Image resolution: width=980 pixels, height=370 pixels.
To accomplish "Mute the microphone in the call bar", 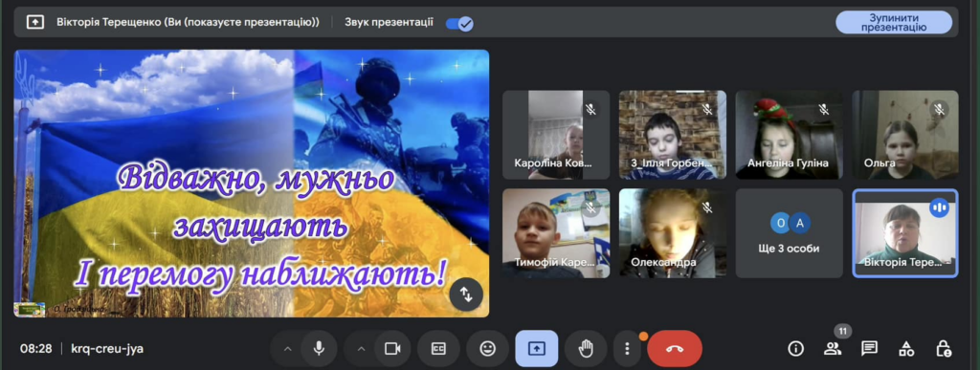I will (x=319, y=348).
